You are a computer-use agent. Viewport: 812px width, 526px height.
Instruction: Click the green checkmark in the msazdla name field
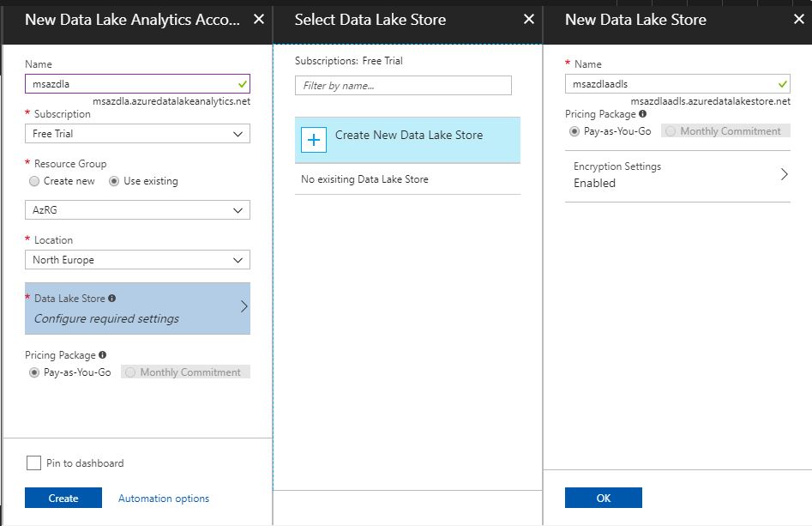241,84
